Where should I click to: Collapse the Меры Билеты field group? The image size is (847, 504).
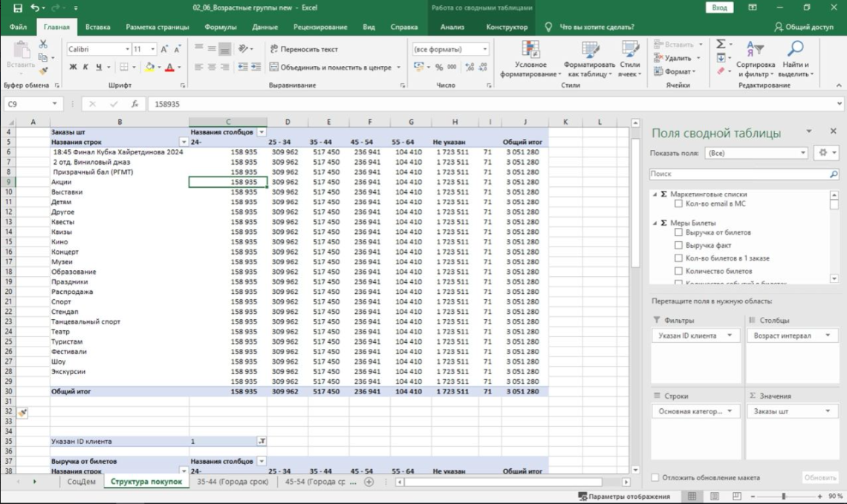(x=655, y=223)
